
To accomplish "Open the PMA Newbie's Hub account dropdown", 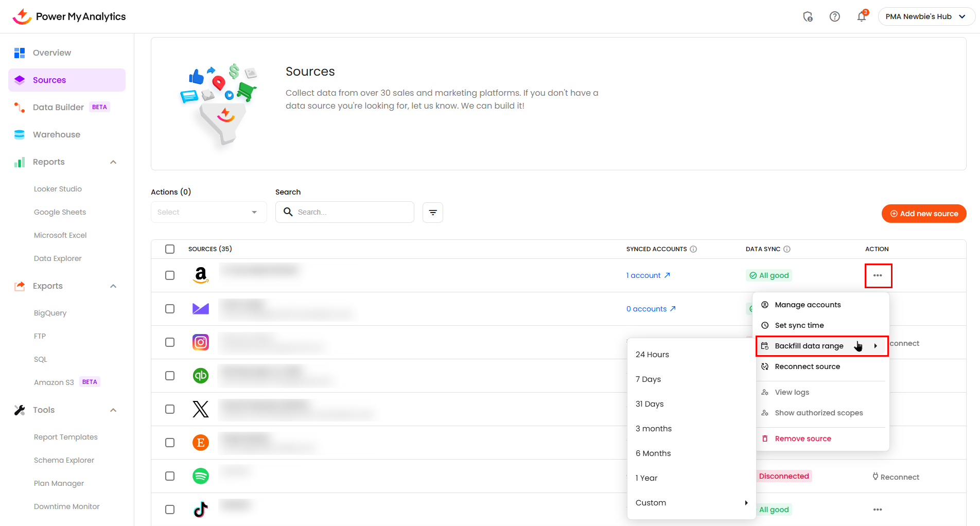I will (x=925, y=17).
